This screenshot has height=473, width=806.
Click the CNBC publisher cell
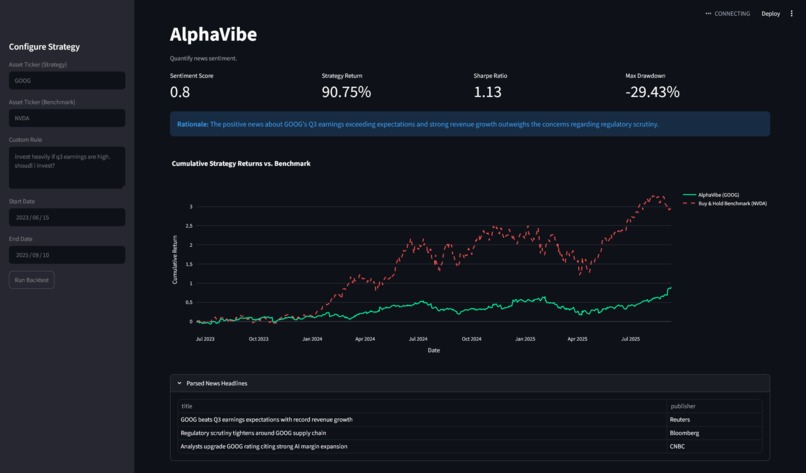coord(714,446)
